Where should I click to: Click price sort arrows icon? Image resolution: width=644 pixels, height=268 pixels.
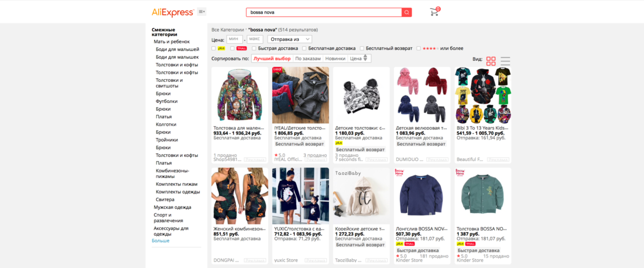click(365, 59)
